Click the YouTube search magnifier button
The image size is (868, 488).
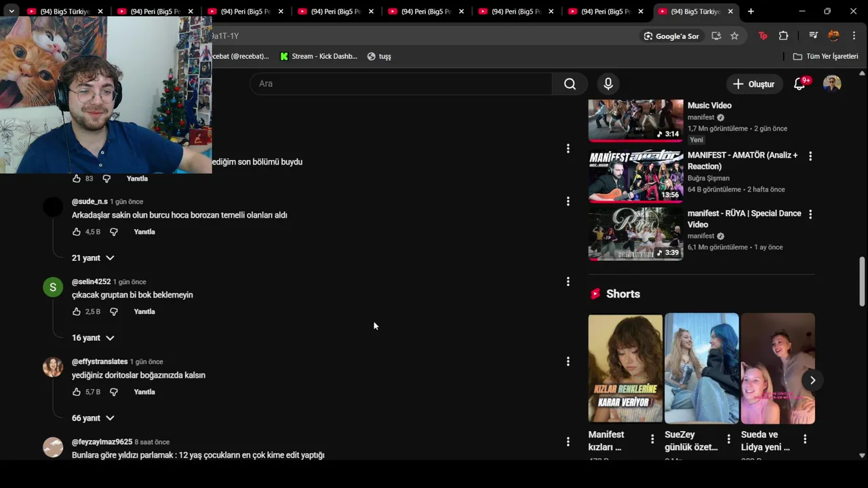pyautogui.click(x=570, y=83)
